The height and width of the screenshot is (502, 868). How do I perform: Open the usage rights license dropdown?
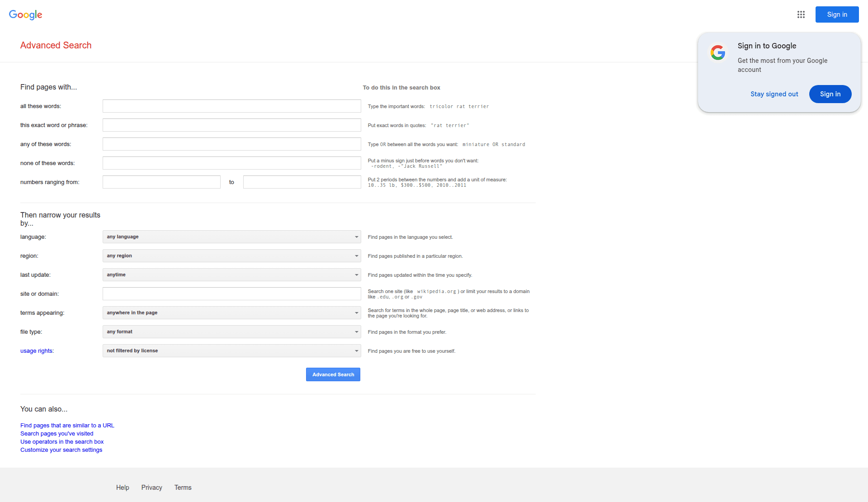(x=231, y=351)
